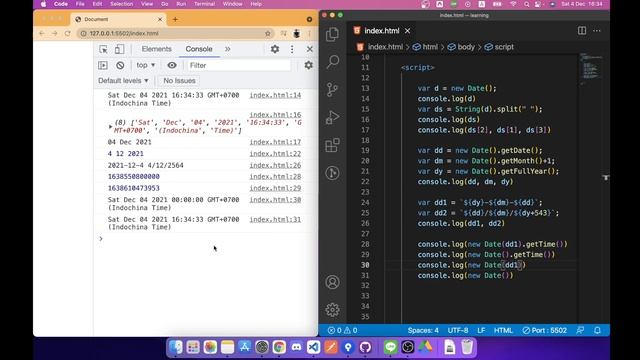Click the Live Server Port : 5502 status
The image size is (640, 360).
[x=544, y=330]
